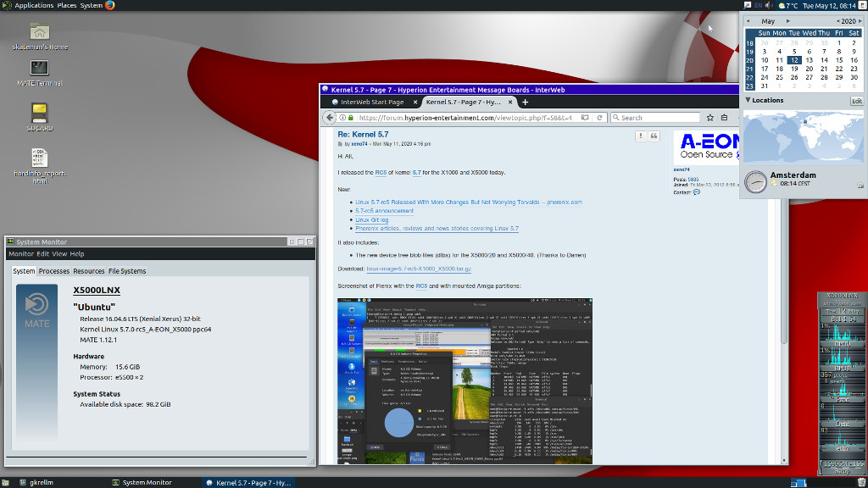This screenshot has height=488, width=868.
Task: Click the browser Search box
Action: pyautogui.click(x=655, y=118)
